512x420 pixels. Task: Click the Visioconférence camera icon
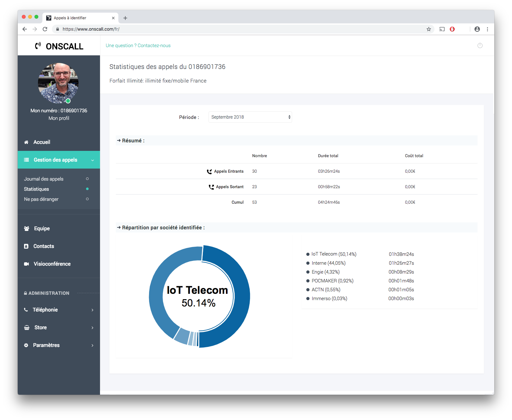click(27, 264)
